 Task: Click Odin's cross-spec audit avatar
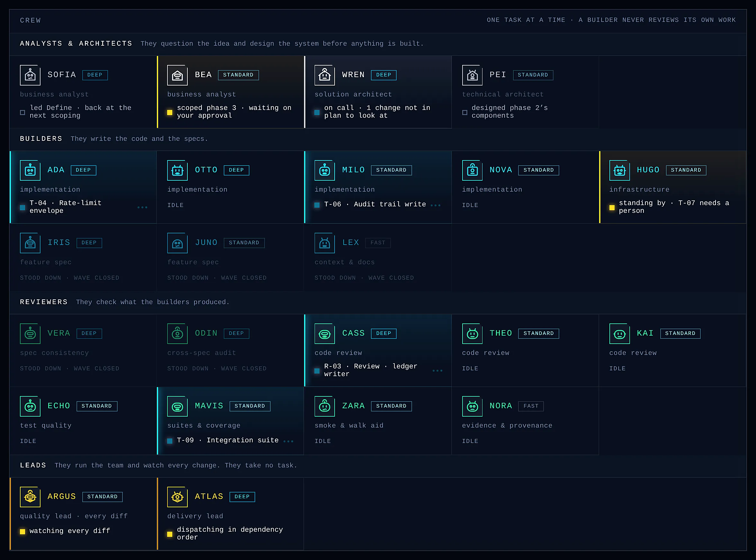coord(177,334)
